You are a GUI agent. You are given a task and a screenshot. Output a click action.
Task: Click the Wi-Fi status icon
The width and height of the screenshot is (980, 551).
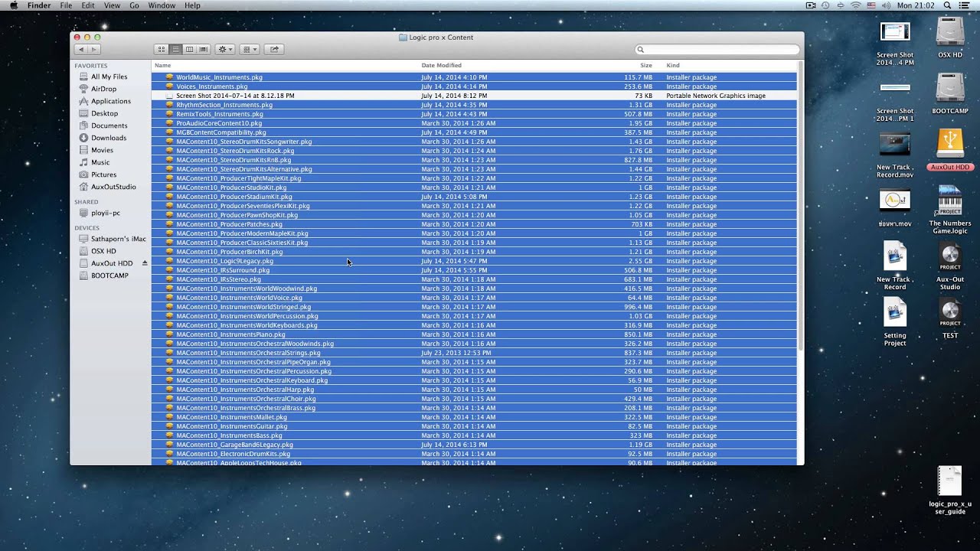856,5
